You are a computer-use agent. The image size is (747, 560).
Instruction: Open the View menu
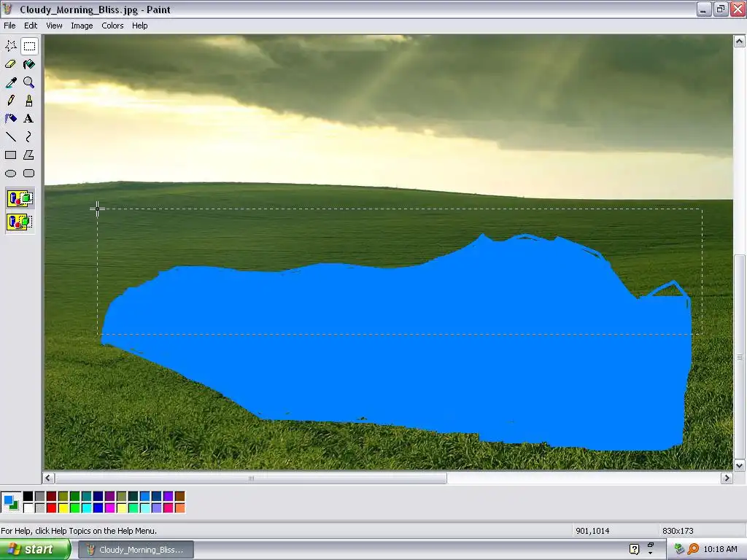tap(54, 26)
